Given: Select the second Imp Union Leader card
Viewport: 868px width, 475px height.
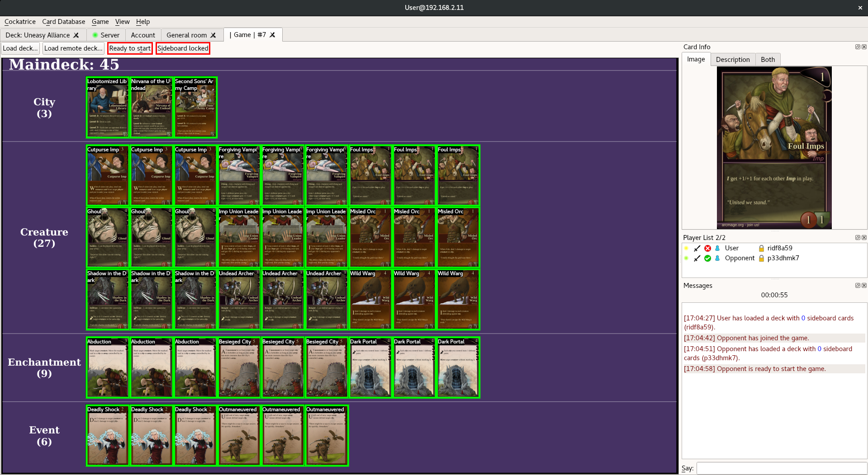Looking at the screenshot, I should pyautogui.click(x=283, y=237).
